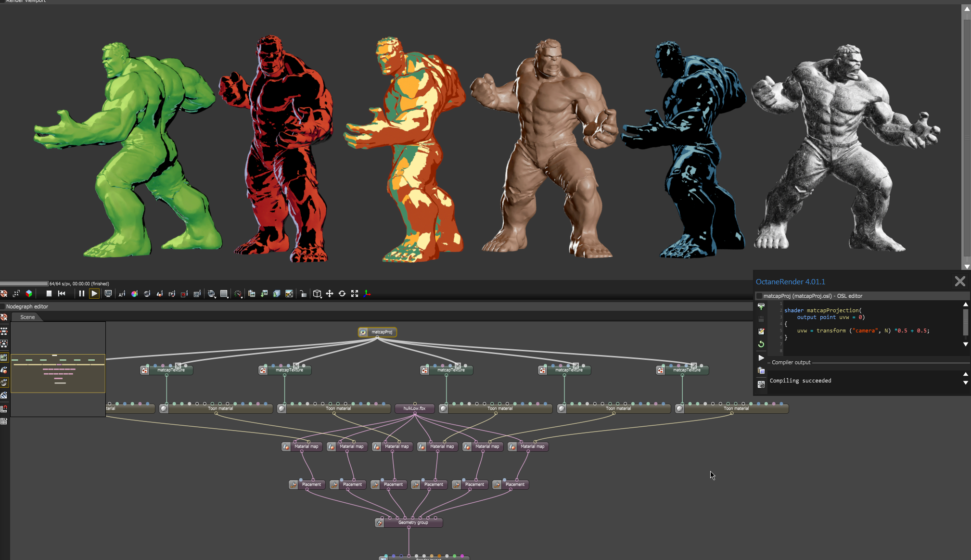Toggle the world axis gizmo icon
The width and height of the screenshot is (971, 560).
point(367,293)
